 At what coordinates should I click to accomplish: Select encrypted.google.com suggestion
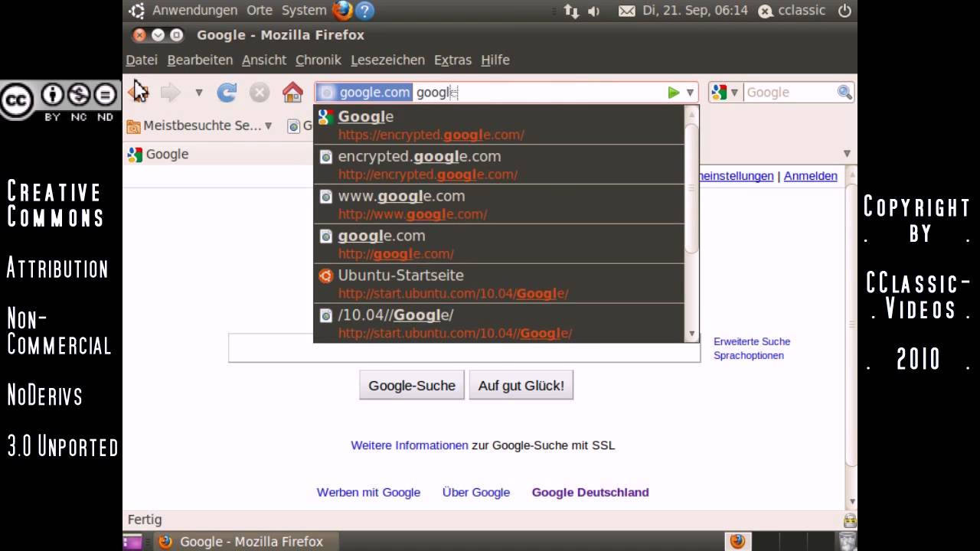click(498, 165)
